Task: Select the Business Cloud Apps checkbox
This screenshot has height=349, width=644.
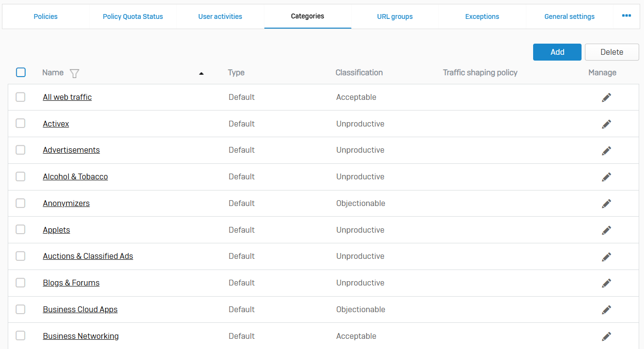Action: (20, 309)
